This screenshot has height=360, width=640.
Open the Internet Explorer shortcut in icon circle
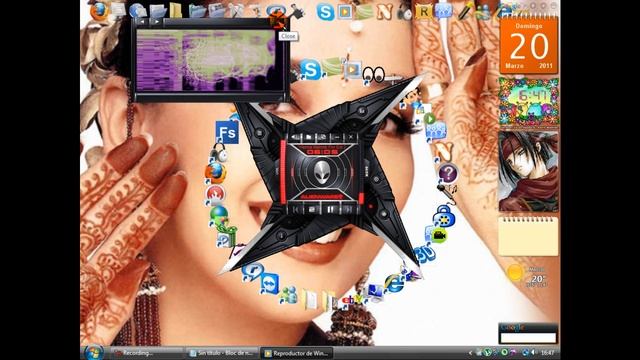pos(395,283)
